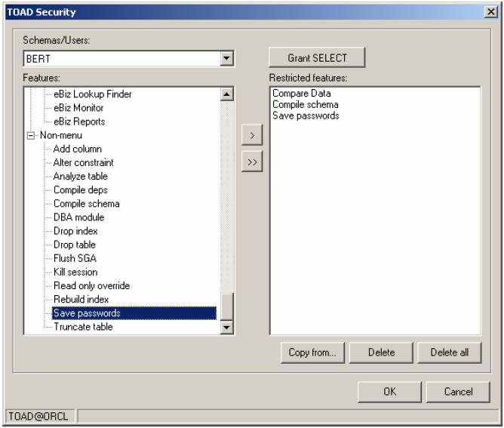Select Compile schema in the Features tree

click(87, 204)
